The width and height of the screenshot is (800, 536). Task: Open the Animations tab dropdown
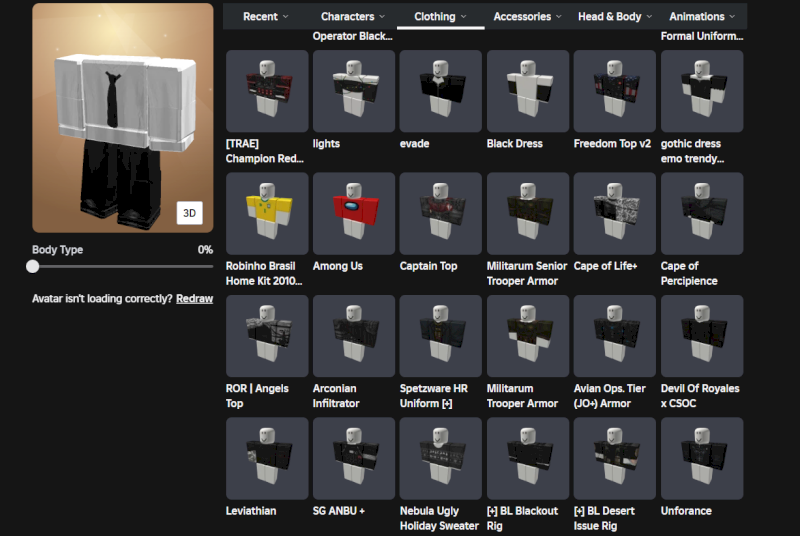pyautogui.click(x=702, y=16)
